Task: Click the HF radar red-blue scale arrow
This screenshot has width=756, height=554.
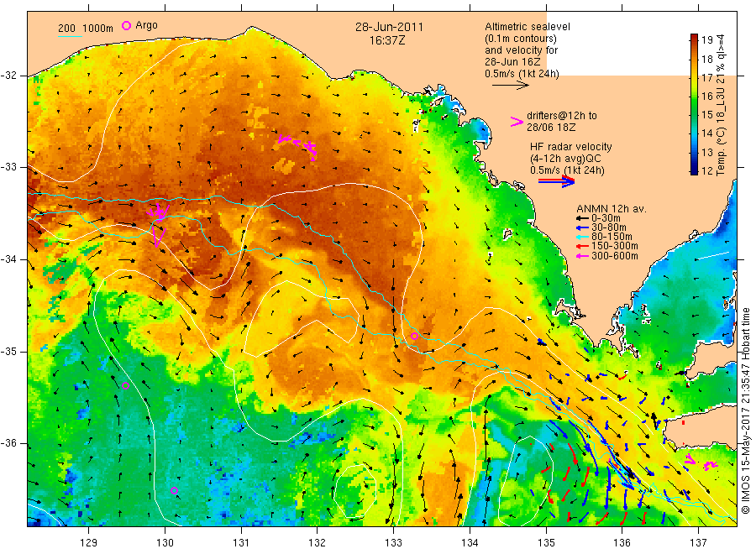Action: 556,181
